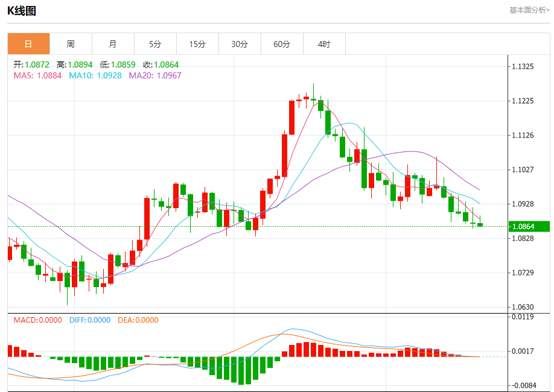Click the open price 开:1.0872
This screenshot has width=554, height=392.
coord(31,65)
